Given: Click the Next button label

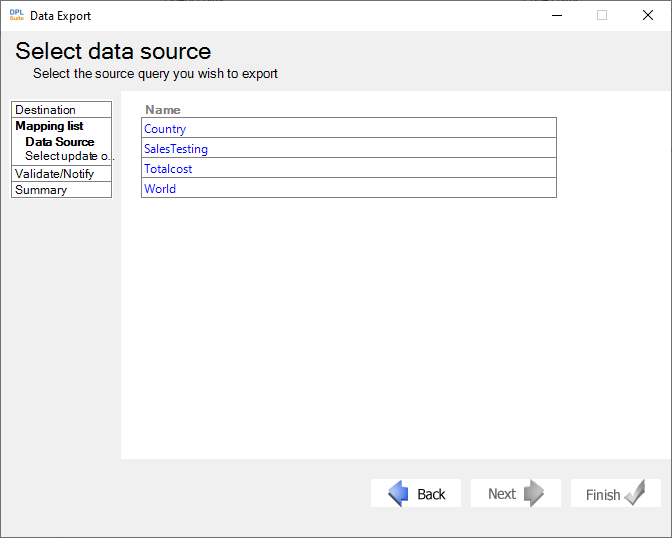Looking at the screenshot, I should pos(502,494).
